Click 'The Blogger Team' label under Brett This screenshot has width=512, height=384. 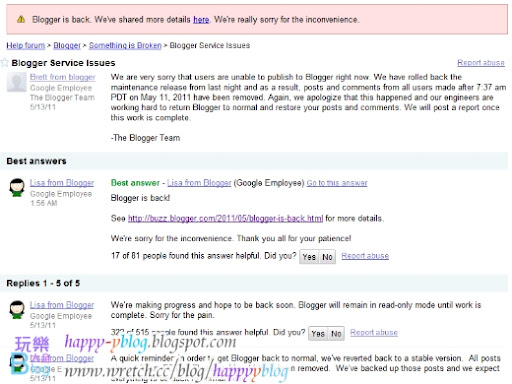62,97
